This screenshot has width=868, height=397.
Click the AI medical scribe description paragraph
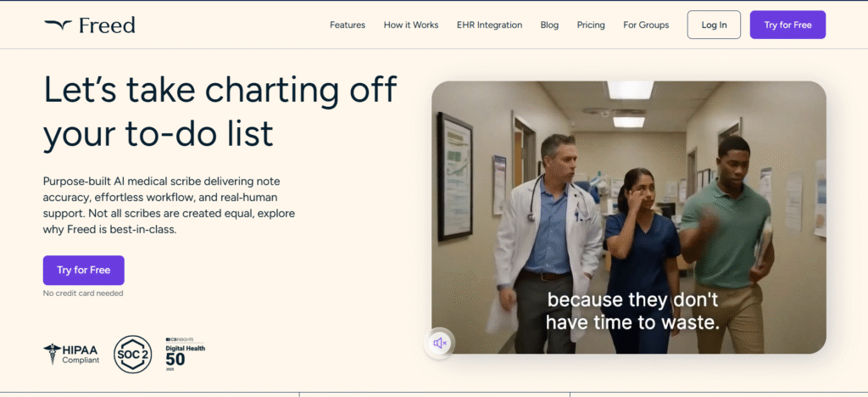click(174, 205)
